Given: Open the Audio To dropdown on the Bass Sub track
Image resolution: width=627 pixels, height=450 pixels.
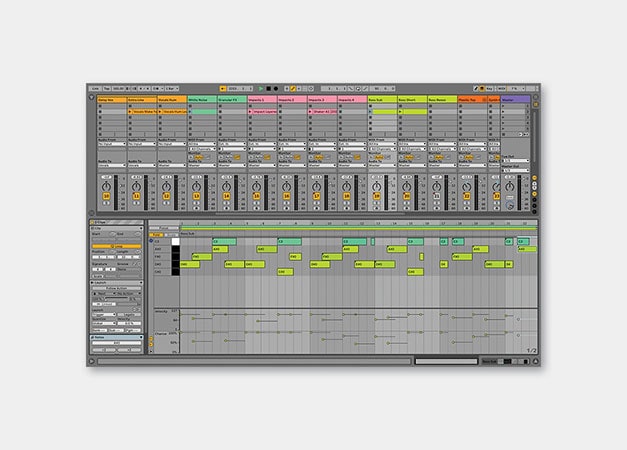Looking at the screenshot, I should click(x=382, y=165).
